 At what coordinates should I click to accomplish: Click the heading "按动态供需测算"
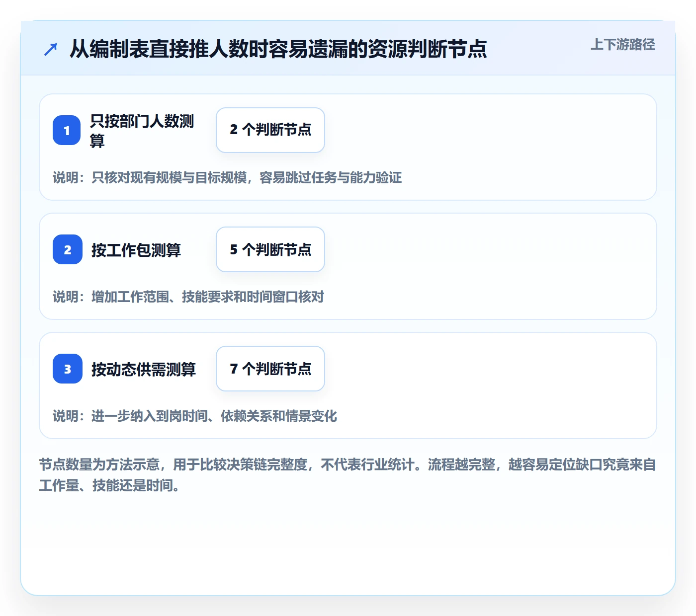coord(144,369)
